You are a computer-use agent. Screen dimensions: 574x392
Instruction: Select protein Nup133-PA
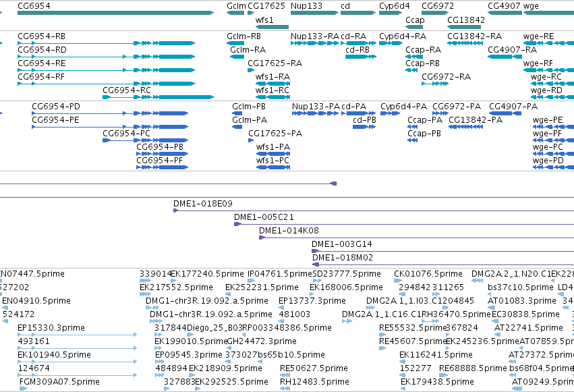click(316, 113)
